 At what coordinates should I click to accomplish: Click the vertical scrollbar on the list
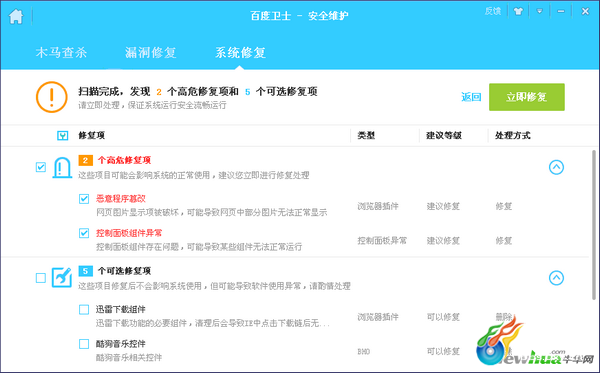(x=594, y=225)
